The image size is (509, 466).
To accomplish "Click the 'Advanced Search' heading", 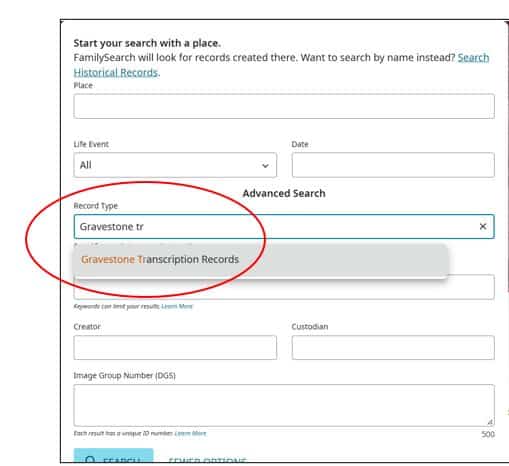I will coord(284,193).
